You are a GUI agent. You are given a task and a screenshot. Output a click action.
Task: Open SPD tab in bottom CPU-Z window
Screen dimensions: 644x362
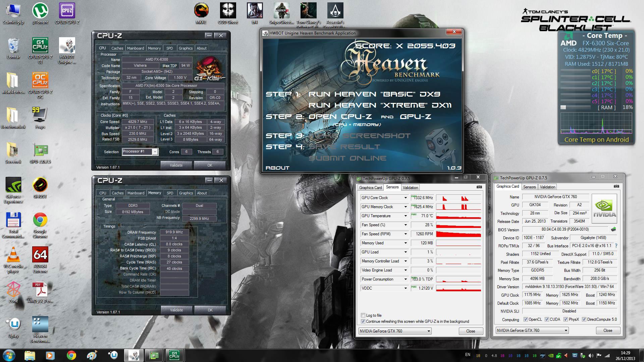pos(170,193)
